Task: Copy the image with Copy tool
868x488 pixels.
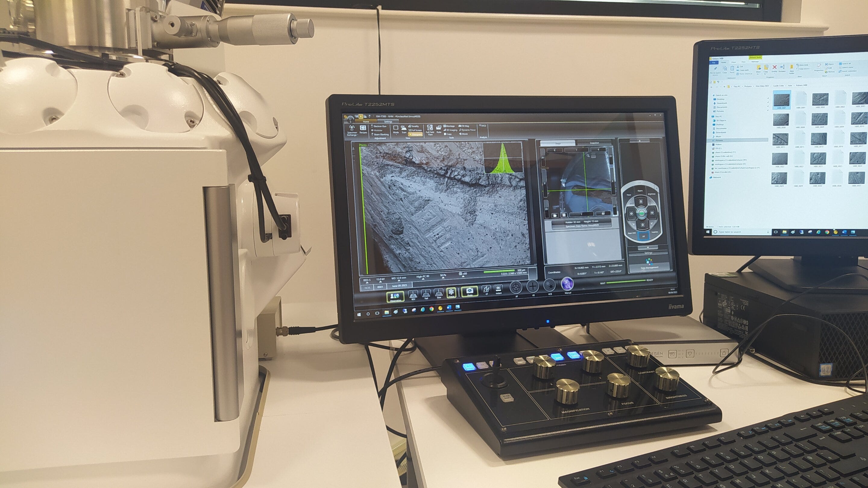Action: pos(448,134)
